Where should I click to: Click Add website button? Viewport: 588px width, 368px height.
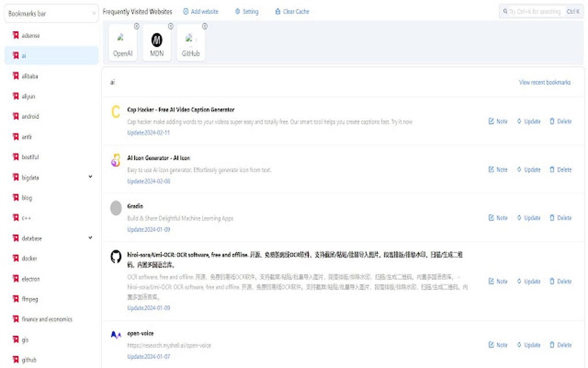[201, 12]
